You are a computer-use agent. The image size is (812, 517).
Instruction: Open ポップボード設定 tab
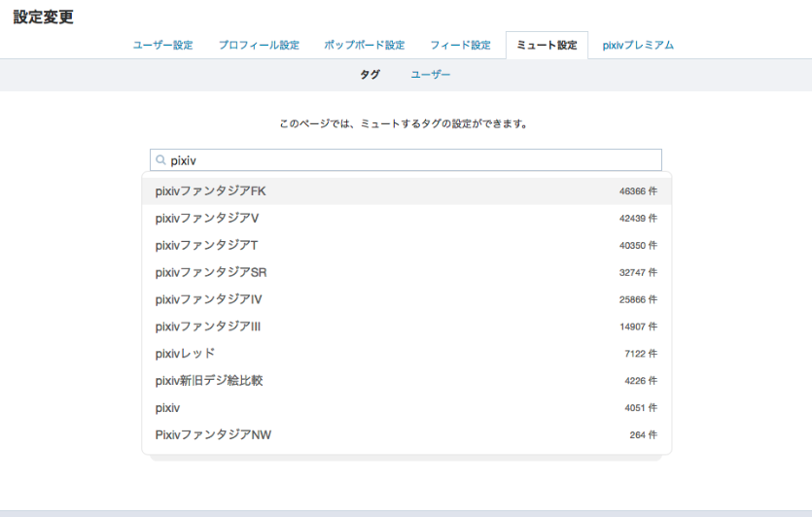[365, 45]
